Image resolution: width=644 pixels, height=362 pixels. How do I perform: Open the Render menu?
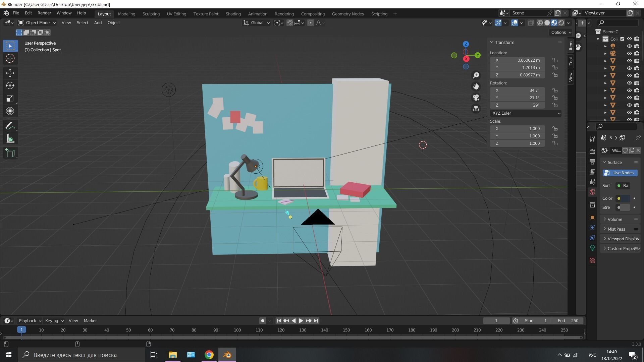point(44,13)
